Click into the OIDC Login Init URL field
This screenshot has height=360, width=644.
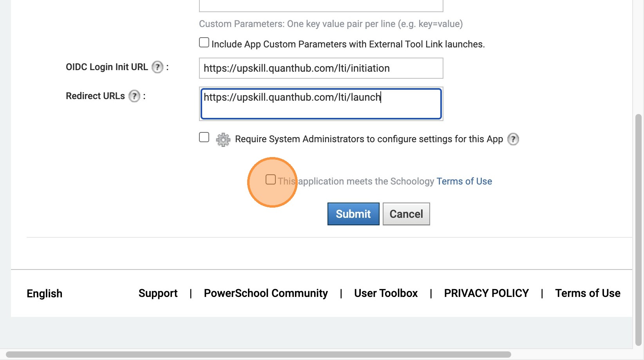tap(321, 68)
